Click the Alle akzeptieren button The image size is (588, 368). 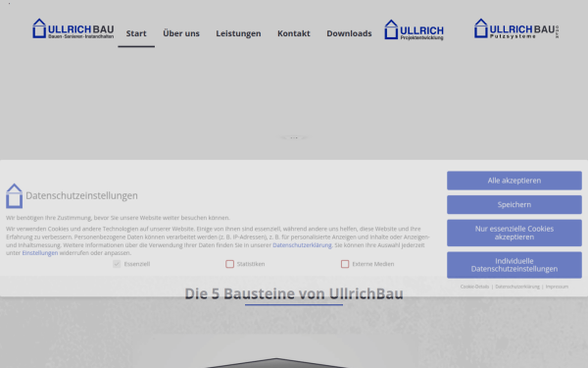click(x=514, y=181)
